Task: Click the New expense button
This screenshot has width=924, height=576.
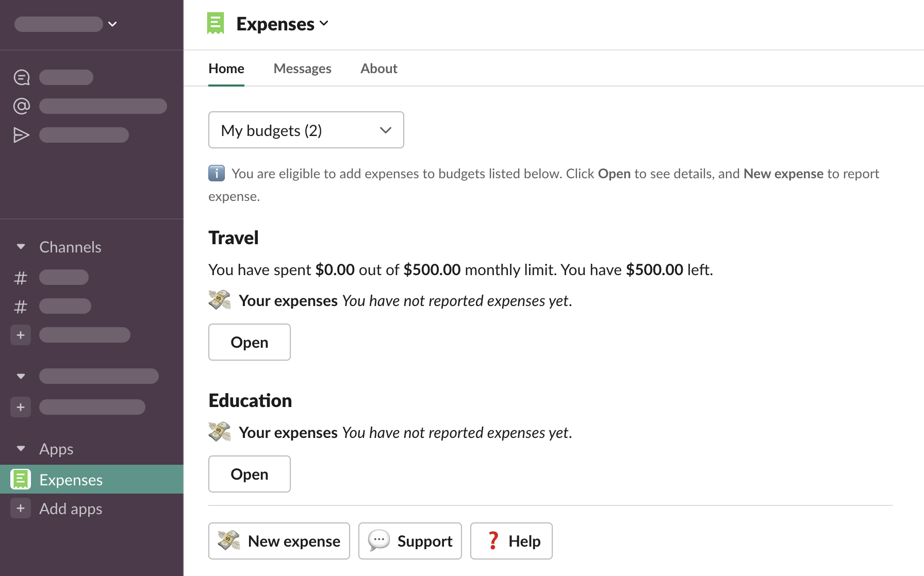Action: click(279, 541)
